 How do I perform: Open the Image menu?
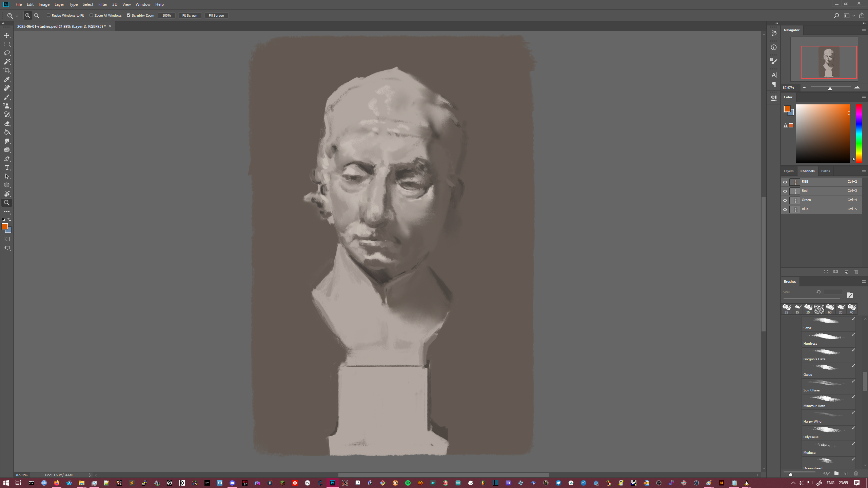tap(44, 4)
